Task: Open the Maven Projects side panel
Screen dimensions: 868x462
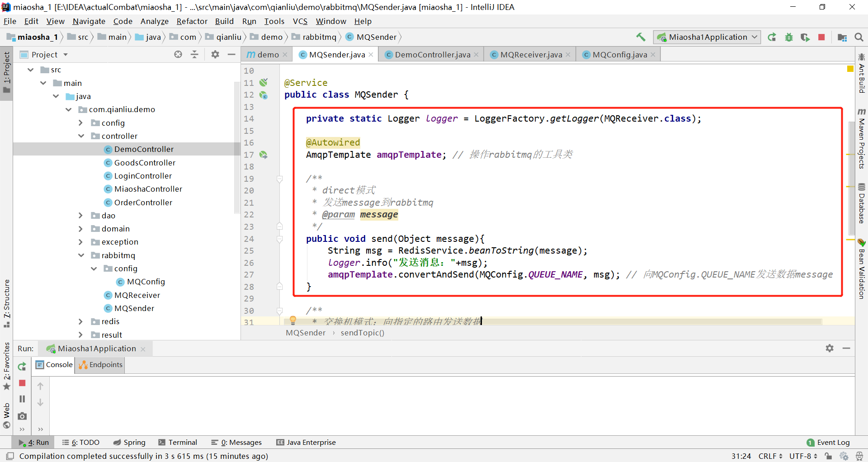Action: pyautogui.click(x=862, y=139)
